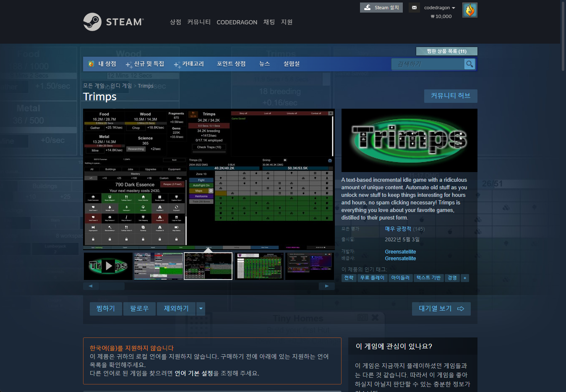Click the Trimps breadcrumb link
Image resolution: width=566 pixels, height=392 pixels.
tap(146, 86)
